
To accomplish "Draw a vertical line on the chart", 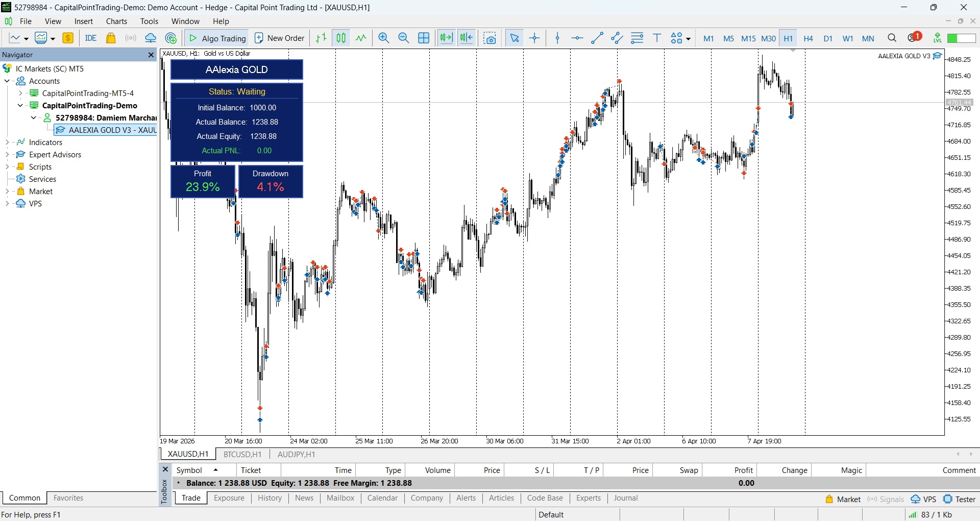I will click(557, 38).
